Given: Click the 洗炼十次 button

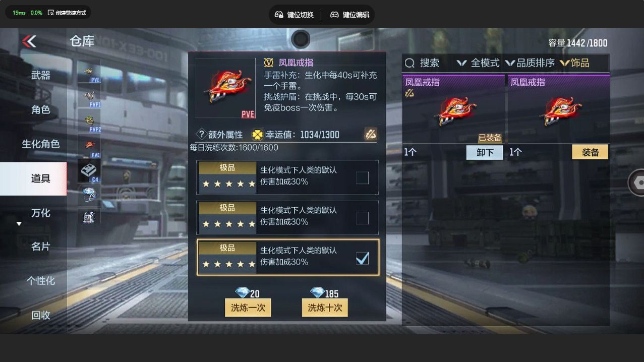Looking at the screenshot, I should 325,308.
